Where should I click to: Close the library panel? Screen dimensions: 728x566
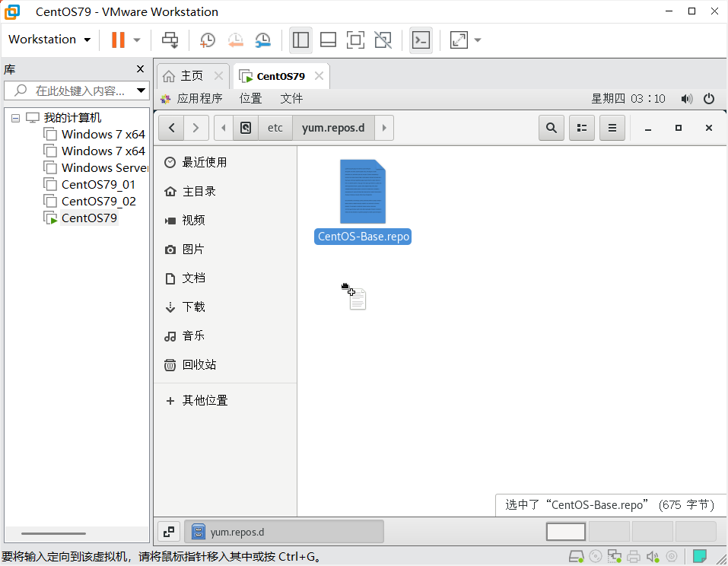(x=140, y=69)
